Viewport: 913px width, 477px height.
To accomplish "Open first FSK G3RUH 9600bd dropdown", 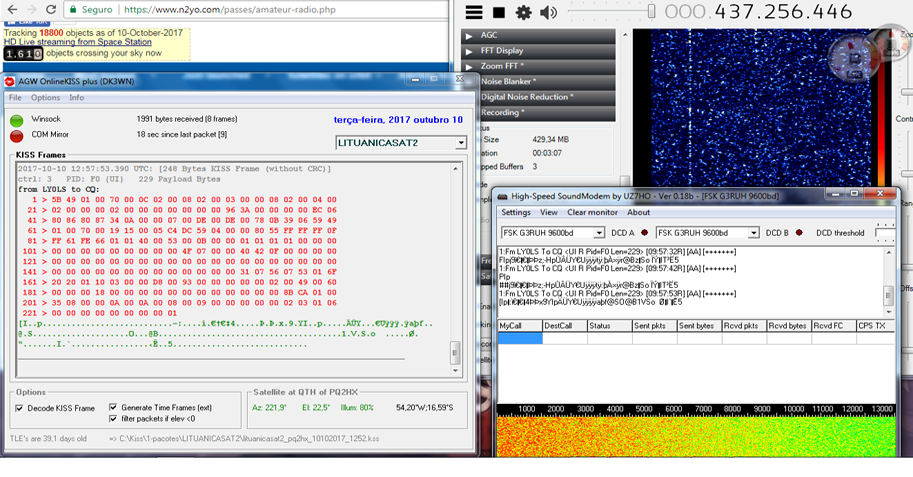I will click(x=599, y=233).
